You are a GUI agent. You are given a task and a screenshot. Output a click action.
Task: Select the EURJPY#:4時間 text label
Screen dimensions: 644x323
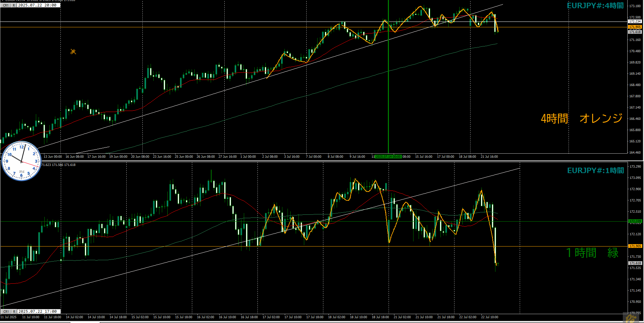[x=595, y=6]
